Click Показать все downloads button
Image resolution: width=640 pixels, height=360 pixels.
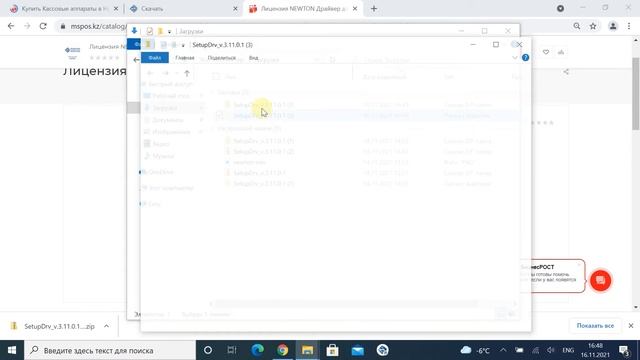595,326
